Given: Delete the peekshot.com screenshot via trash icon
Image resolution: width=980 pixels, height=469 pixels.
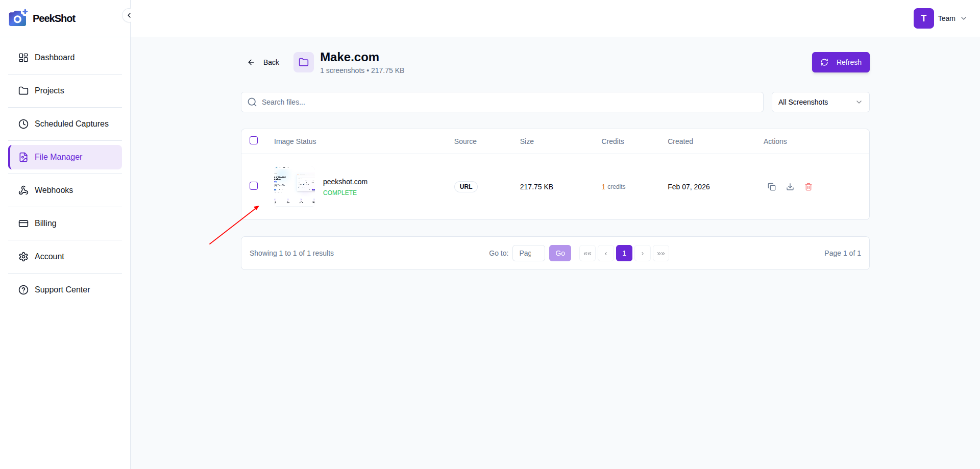Looking at the screenshot, I should pyautogui.click(x=808, y=187).
